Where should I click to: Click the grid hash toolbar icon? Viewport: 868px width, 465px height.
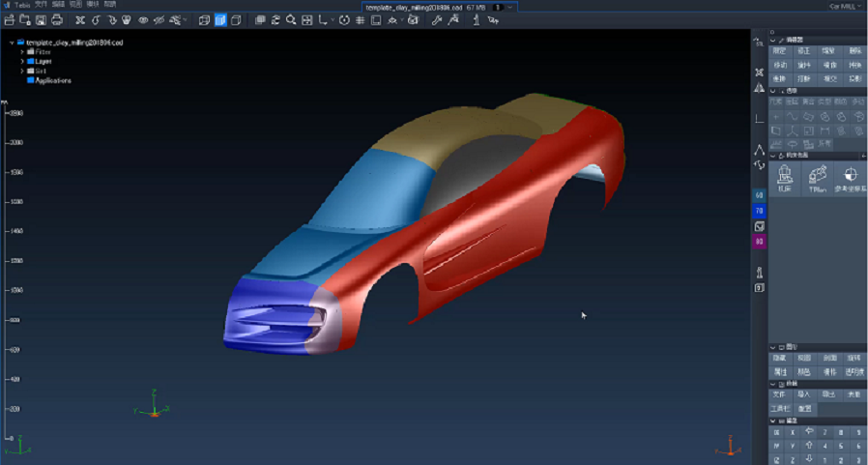pyautogui.click(x=360, y=20)
